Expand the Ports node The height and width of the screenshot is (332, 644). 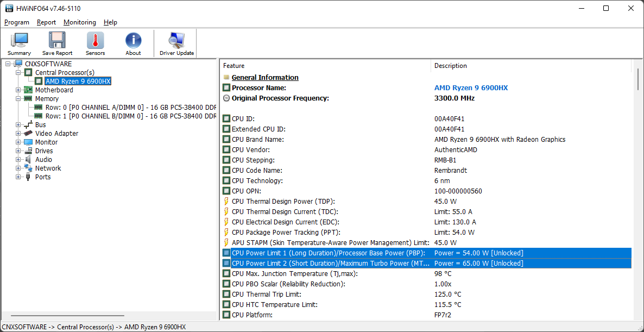[x=18, y=177]
